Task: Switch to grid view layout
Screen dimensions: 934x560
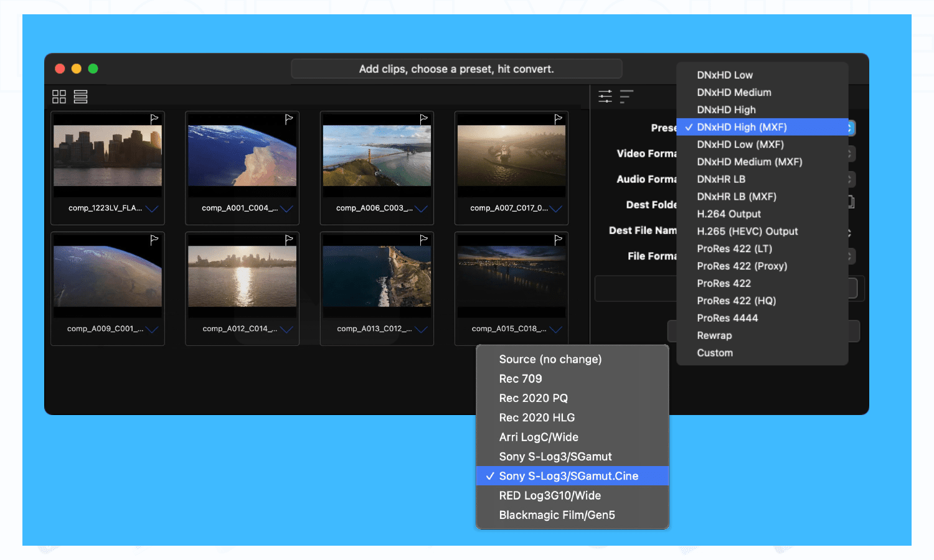Action: [59, 96]
